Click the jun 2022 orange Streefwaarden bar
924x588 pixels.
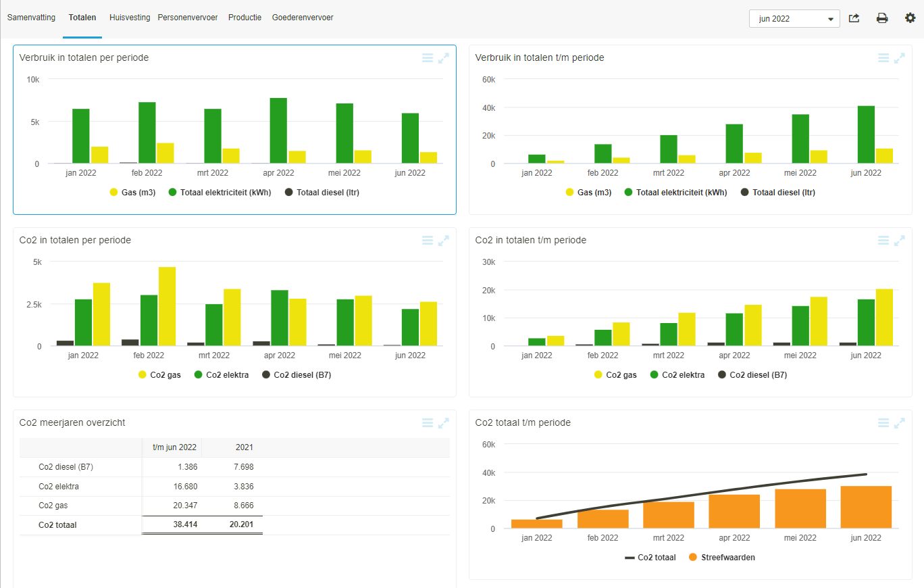point(866,508)
